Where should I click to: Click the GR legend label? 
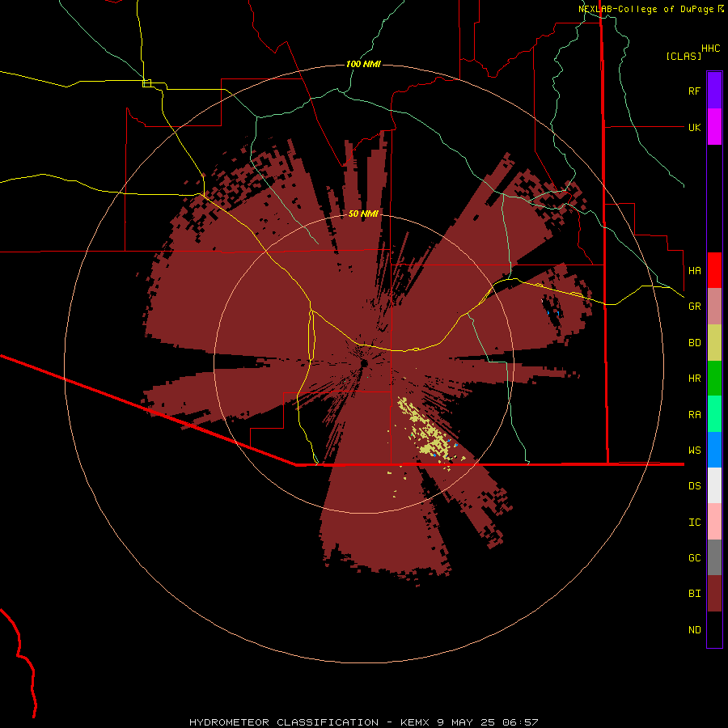694,307
